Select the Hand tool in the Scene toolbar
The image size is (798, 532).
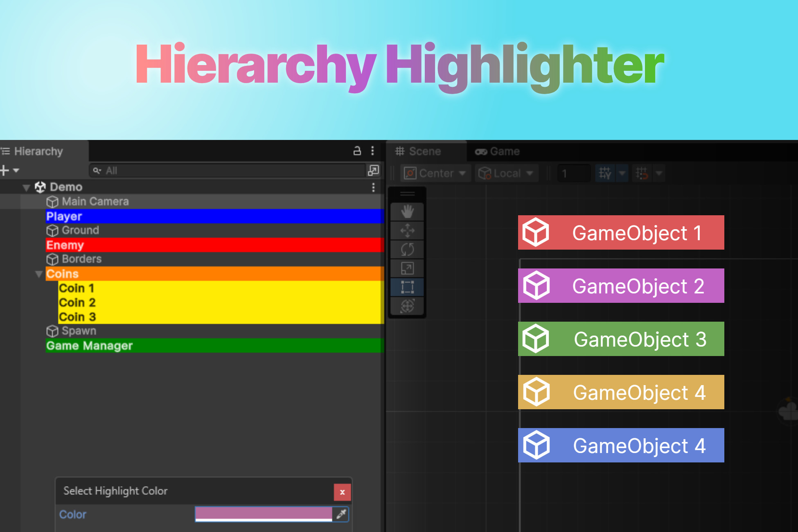[407, 211]
